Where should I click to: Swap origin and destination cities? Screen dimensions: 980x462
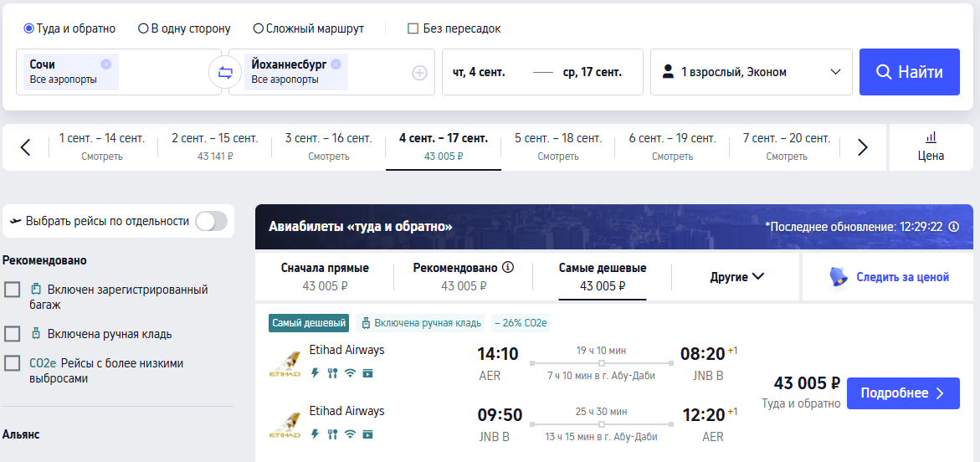click(224, 73)
